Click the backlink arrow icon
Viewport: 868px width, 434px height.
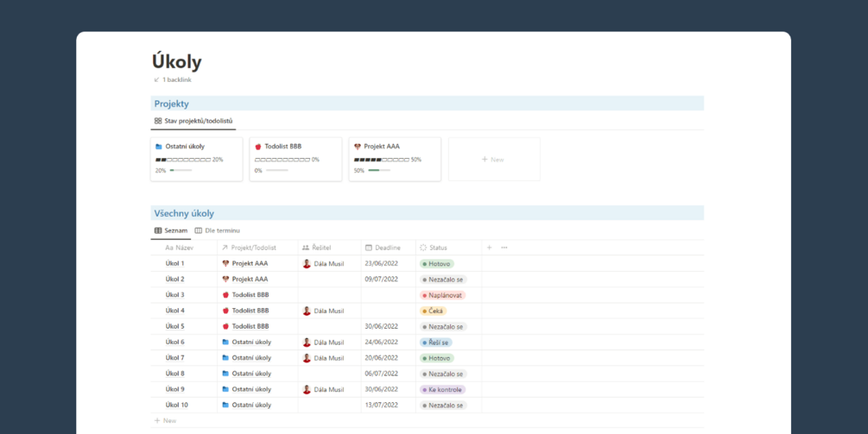(156, 79)
